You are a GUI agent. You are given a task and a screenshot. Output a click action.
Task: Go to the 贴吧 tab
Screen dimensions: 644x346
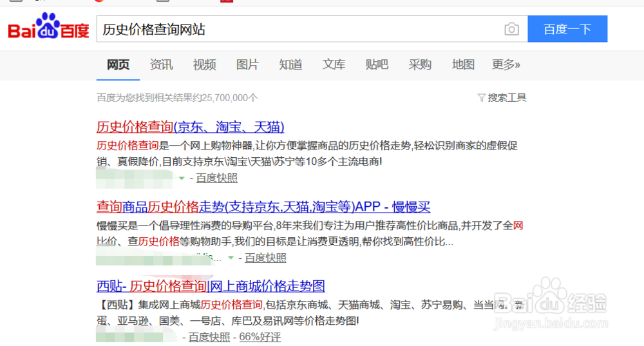377,64
